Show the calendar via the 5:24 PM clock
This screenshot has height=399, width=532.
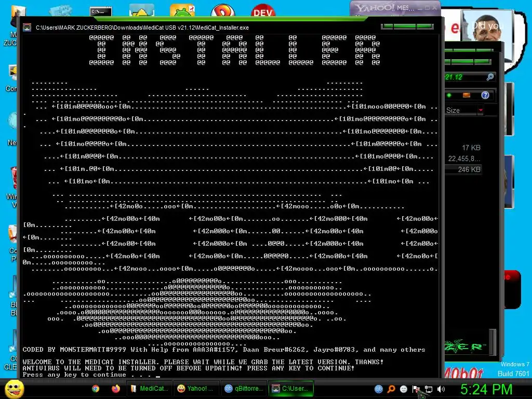[x=486, y=389]
